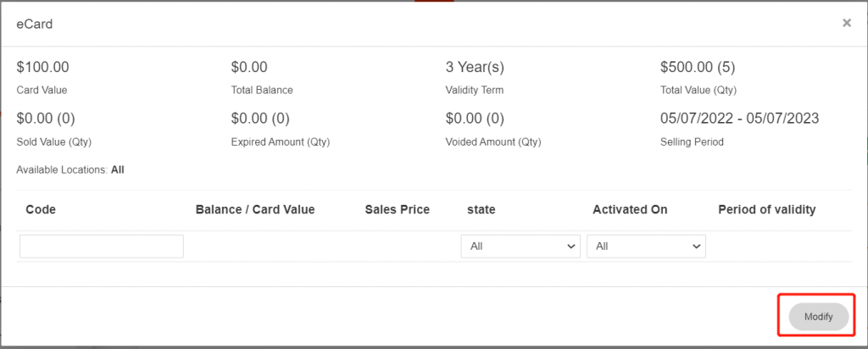Click the Period of validity header
The width and height of the screenshot is (868, 349).
pyautogui.click(x=766, y=210)
